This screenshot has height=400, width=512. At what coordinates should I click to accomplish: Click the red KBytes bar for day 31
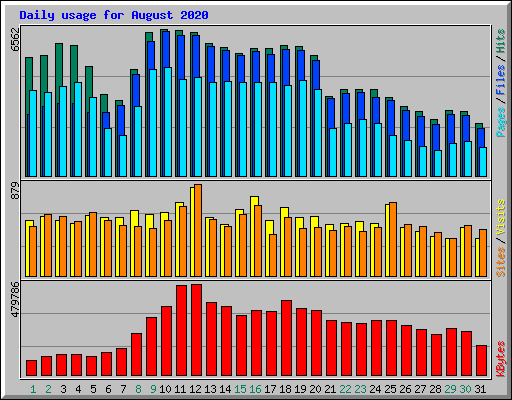click(x=482, y=361)
